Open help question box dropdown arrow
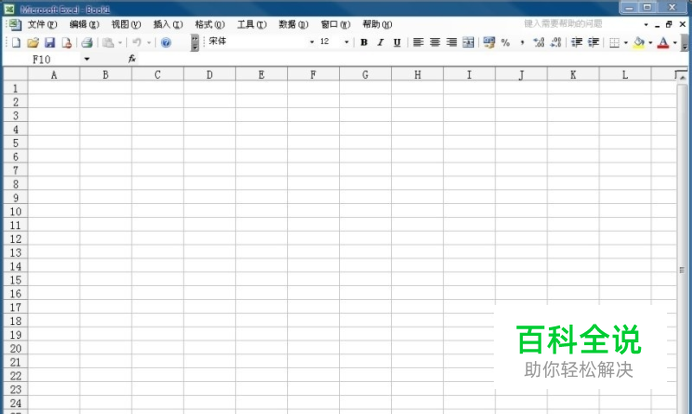 (646, 25)
